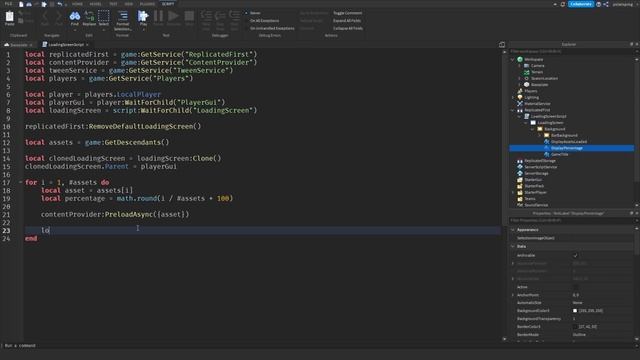The image size is (640, 360).
Task: Select SpawnLocation in the Explorer
Action: (544, 78)
